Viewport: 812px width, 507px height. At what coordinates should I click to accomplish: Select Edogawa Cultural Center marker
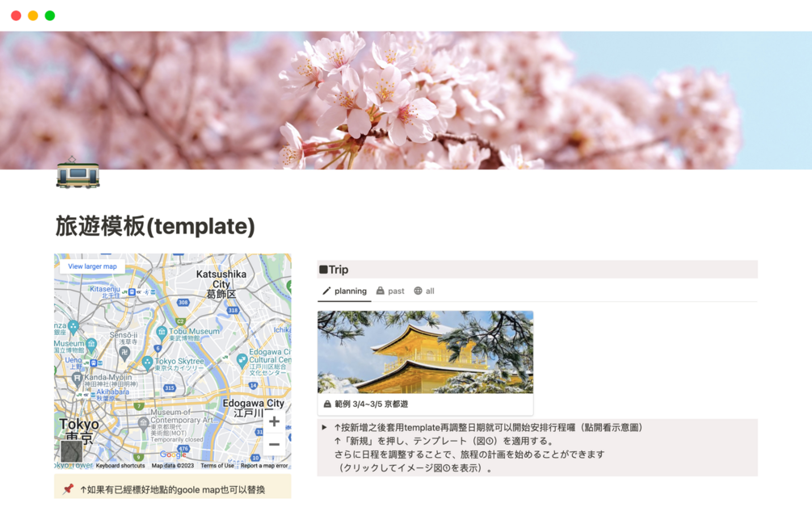point(242,359)
